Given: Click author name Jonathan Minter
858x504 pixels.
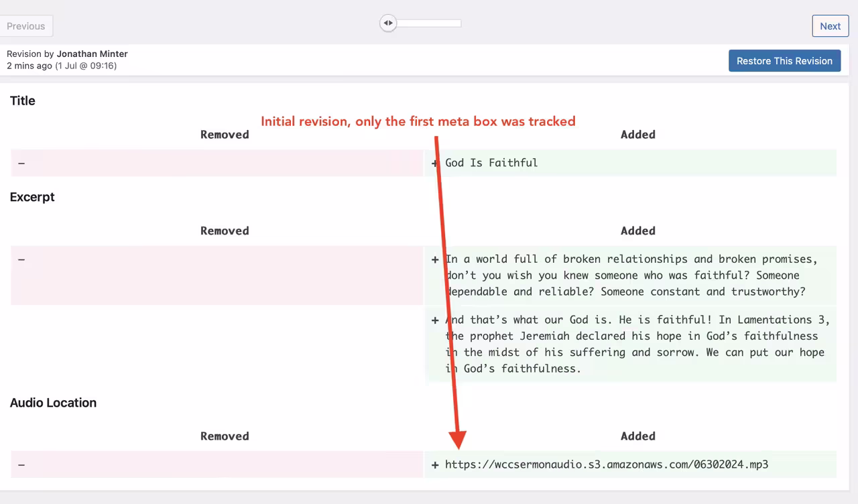Looking at the screenshot, I should point(92,54).
